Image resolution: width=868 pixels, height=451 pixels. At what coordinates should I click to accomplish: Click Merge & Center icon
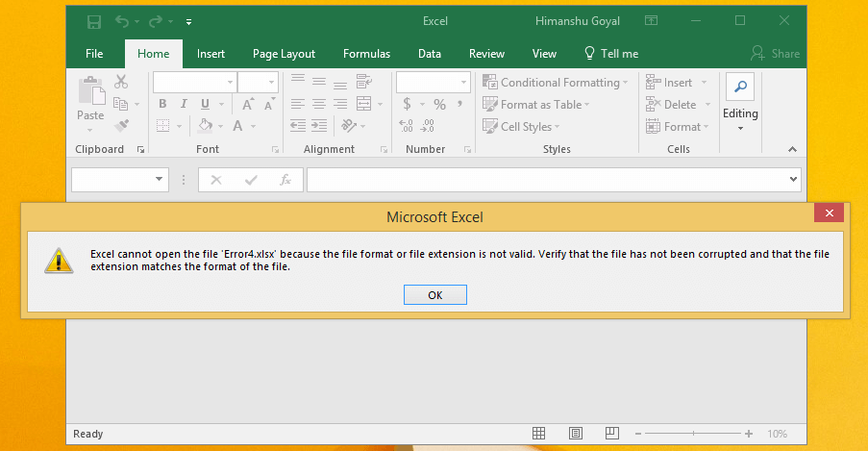pyautogui.click(x=363, y=104)
